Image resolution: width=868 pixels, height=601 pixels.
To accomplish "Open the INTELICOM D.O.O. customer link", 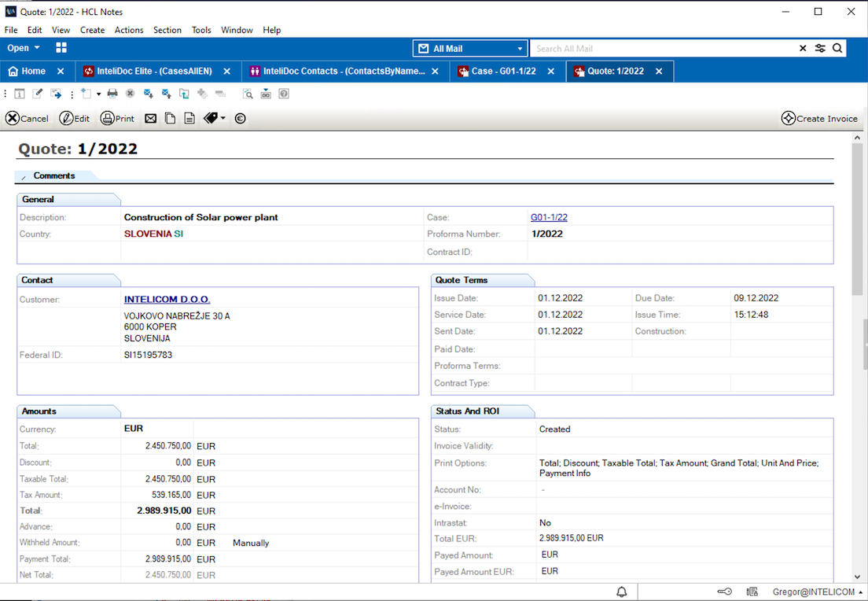I will [167, 300].
